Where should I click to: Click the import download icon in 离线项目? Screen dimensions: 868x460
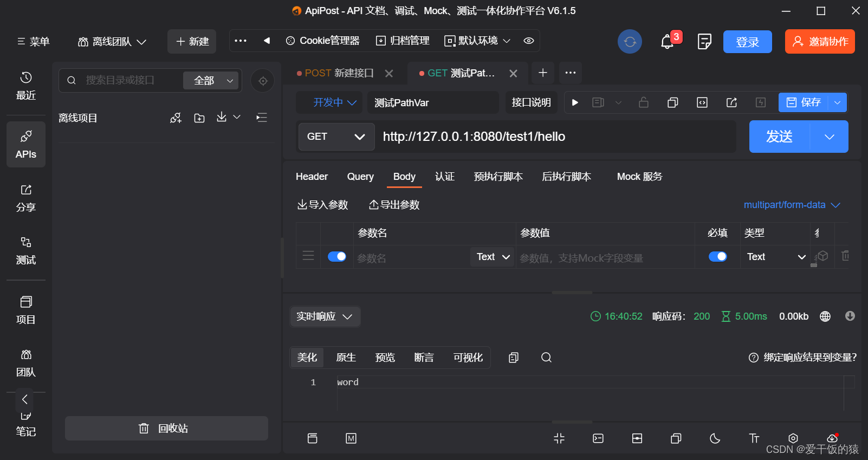coord(222,117)
